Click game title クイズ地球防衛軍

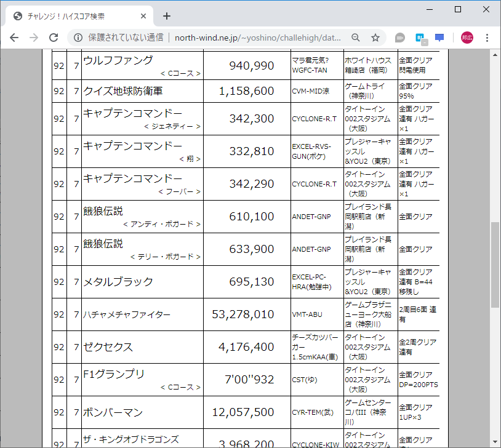pyautogui.click(x=122, y=91)
